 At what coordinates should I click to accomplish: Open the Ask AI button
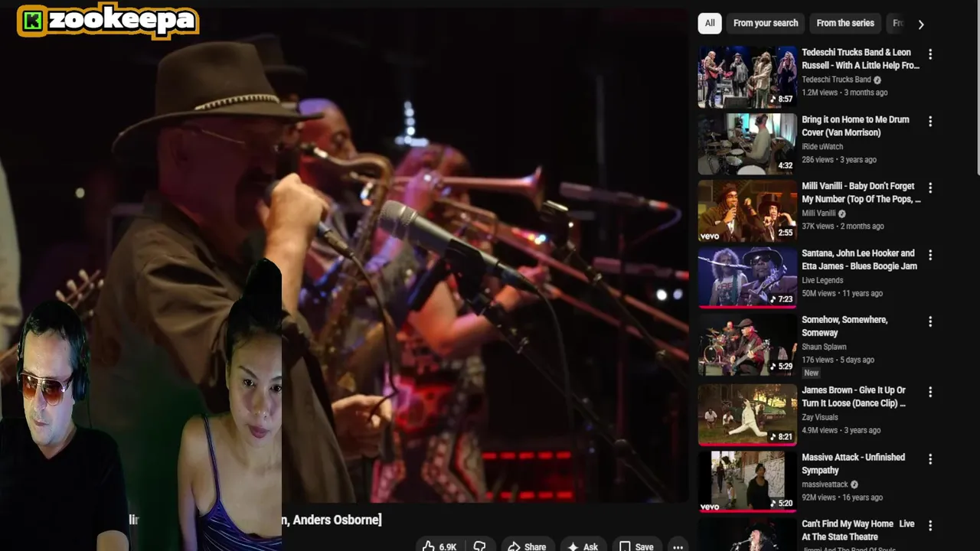583,546
